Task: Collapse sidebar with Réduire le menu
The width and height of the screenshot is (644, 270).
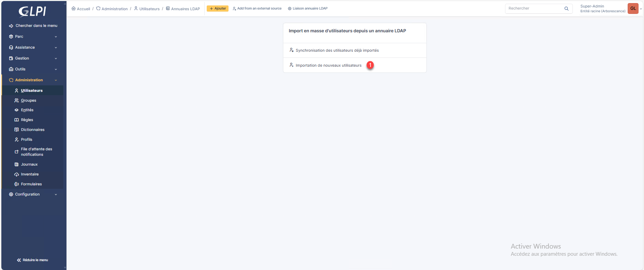Action: click(33, 260)
